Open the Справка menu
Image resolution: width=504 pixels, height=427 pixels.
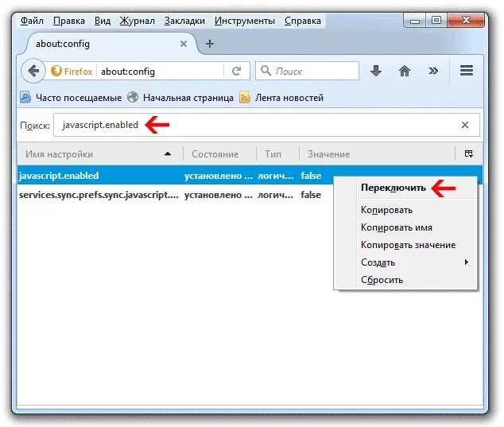point(302,21)
